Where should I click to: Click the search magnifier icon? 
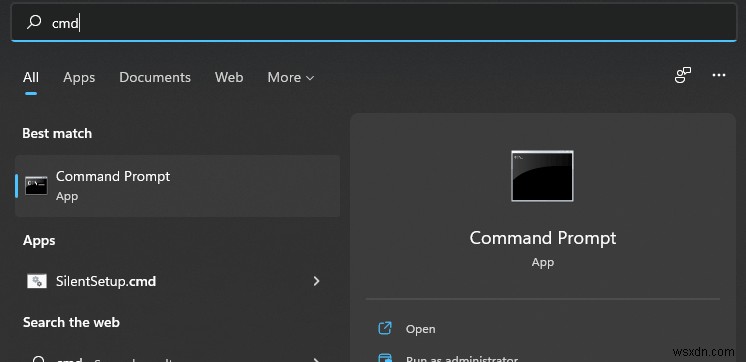34,22
